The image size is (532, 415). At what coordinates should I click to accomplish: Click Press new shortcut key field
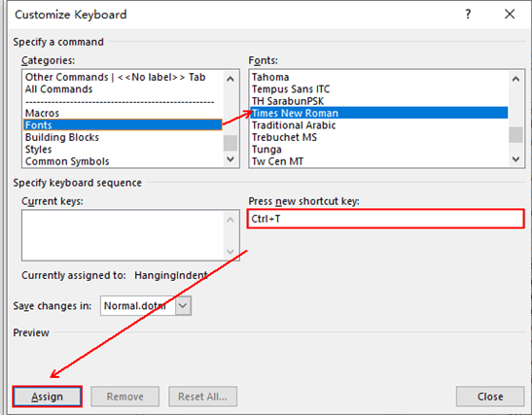tap(386, 219)
